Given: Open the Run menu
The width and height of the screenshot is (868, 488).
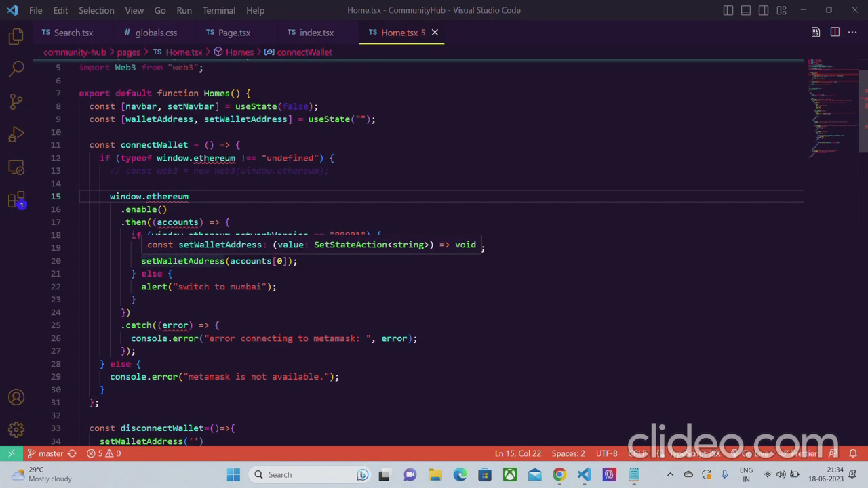Looking at the screenshot, I should point(184,10).
